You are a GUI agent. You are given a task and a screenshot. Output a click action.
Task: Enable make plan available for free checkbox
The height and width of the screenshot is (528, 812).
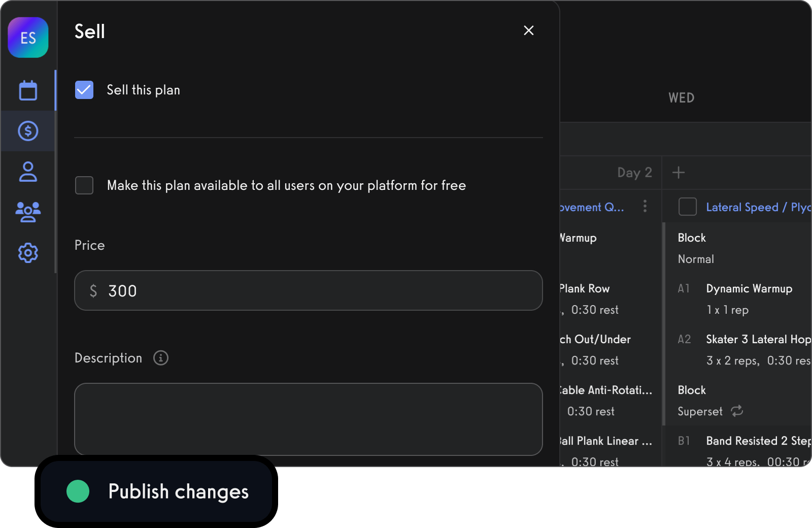point(84,185)
